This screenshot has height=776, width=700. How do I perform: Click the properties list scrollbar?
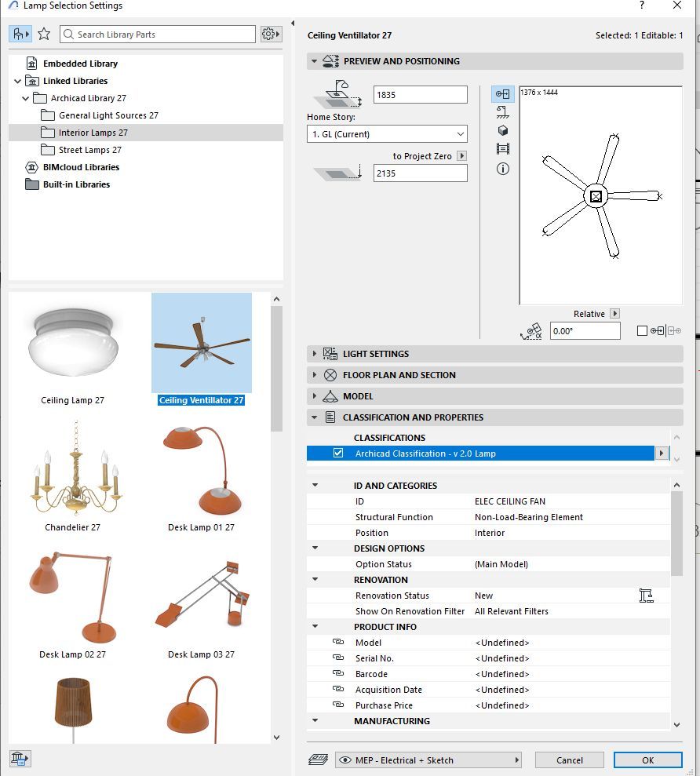[676, 534]
